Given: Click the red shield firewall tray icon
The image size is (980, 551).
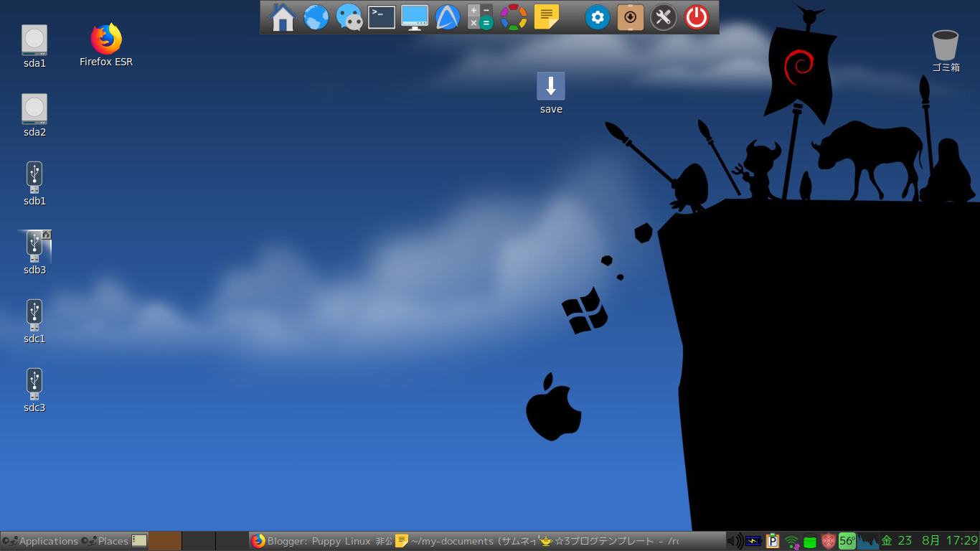Looking at the screenshot, I should tap(829, 541).
